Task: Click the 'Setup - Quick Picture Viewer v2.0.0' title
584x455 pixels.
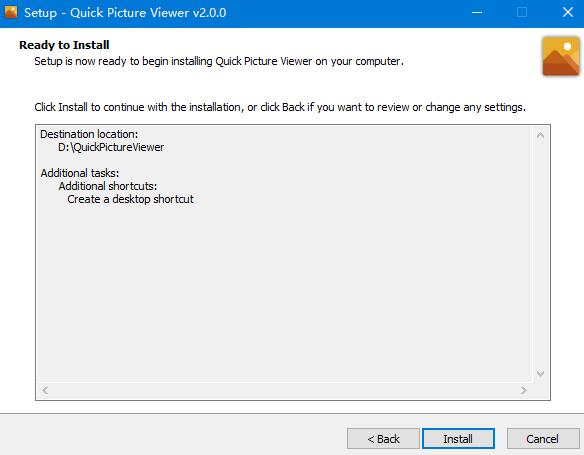Action: click(125, 13)
